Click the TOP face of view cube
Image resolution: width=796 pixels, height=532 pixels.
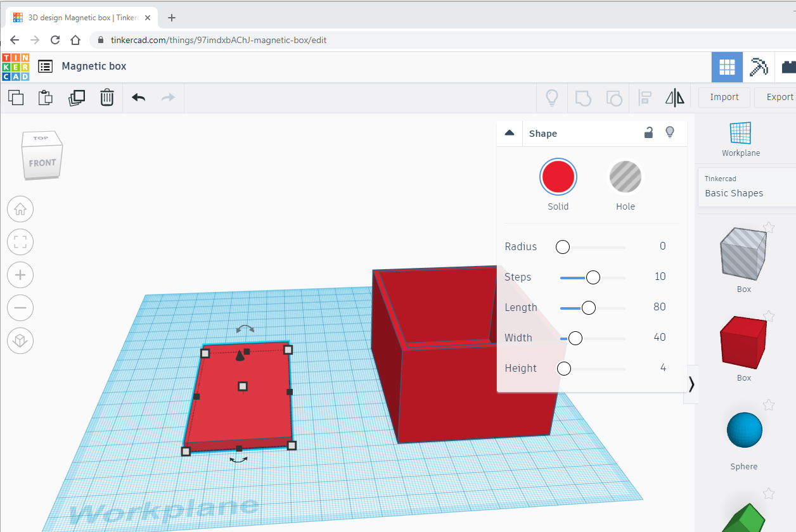(41, 138)
